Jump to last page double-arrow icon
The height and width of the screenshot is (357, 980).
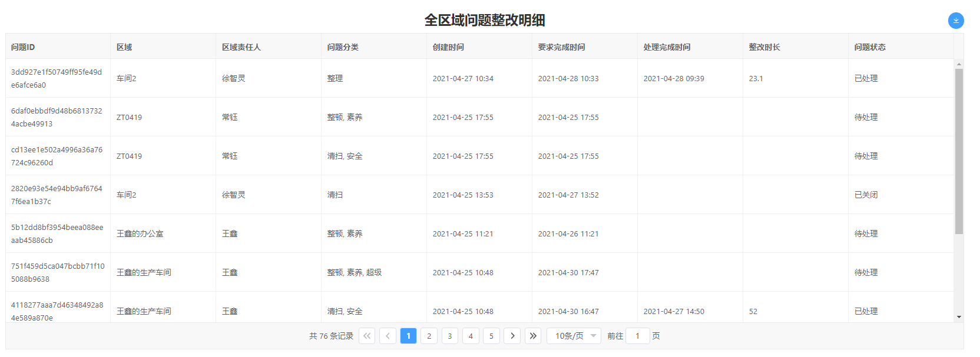coord(533,336)
